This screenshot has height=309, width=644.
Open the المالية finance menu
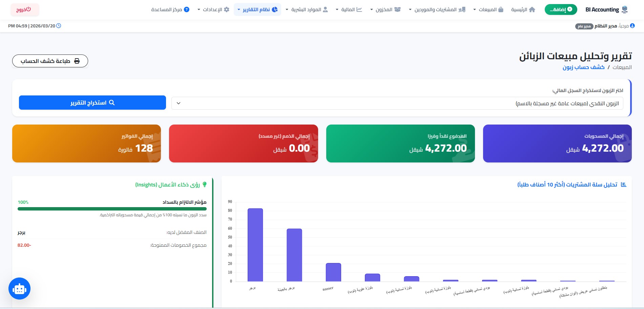click(349, 9)
